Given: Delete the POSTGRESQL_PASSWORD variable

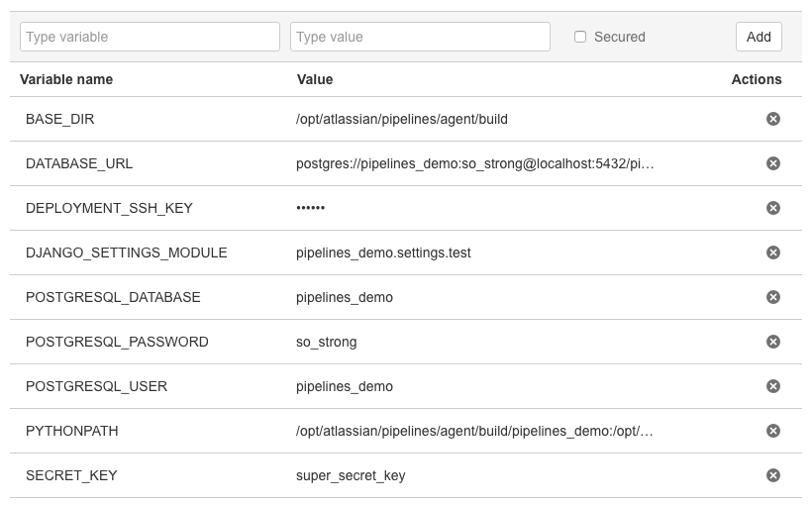Looking at the screenshot, I should (x=773, y=342).
